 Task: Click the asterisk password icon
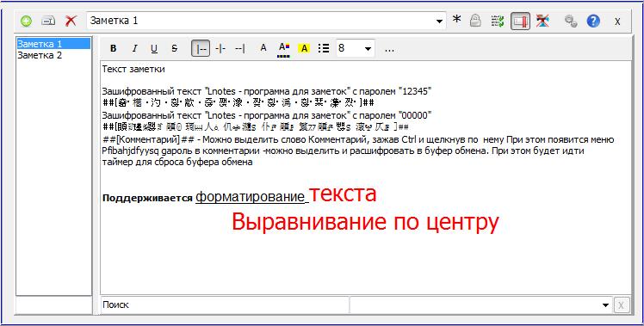(456, 20)
